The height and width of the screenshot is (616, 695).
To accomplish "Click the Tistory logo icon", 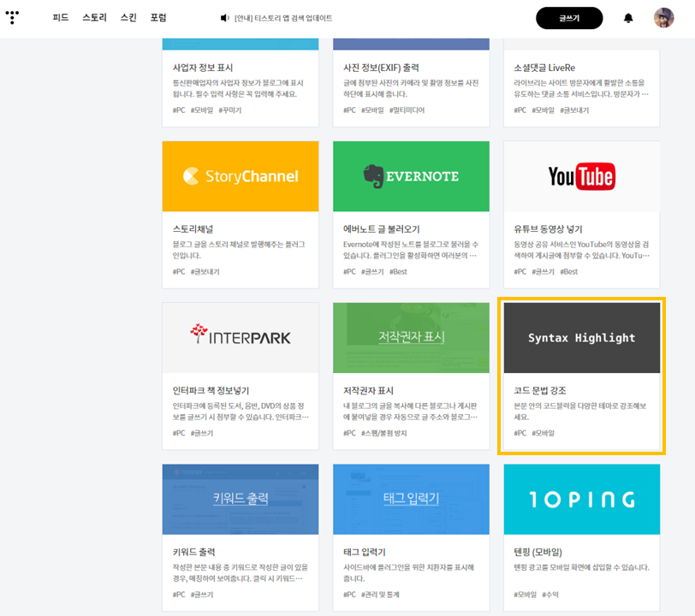I will 12,17.
